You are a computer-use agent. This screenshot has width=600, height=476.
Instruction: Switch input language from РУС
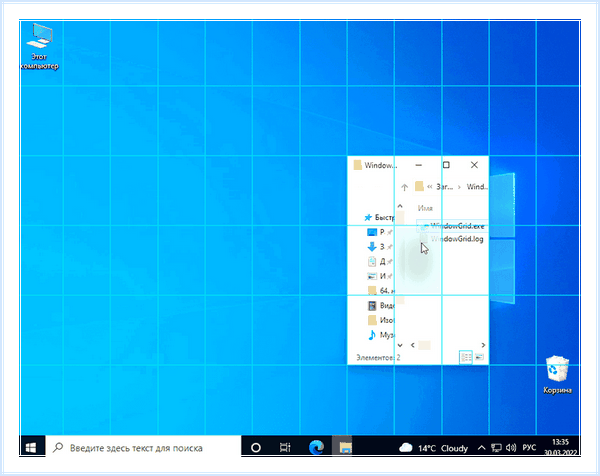click(x=529, y=448)
